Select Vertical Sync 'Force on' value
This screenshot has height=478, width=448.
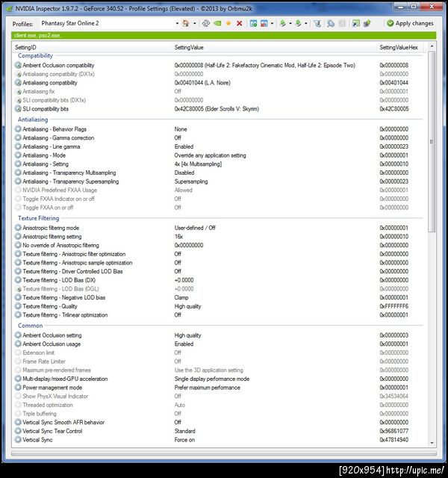click(184, 440)
